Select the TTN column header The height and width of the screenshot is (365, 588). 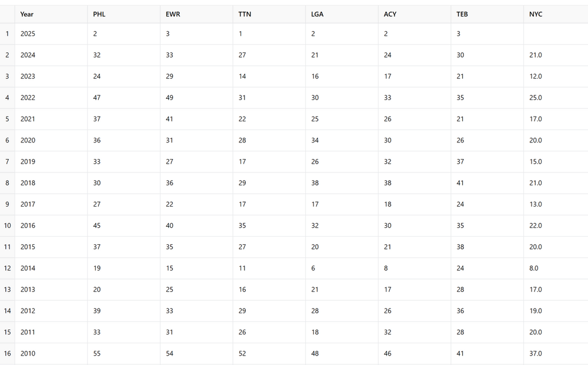point(269,14)
